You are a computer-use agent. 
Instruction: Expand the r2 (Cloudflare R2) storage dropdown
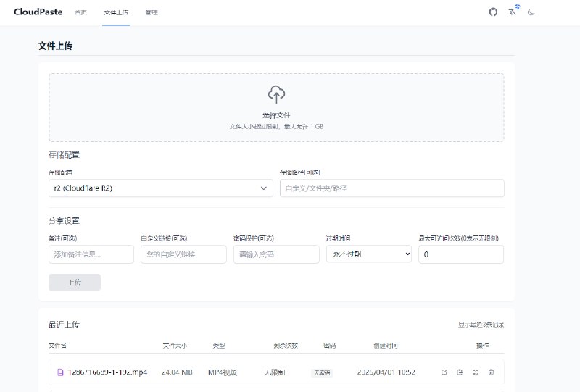(x=161, y=188)
